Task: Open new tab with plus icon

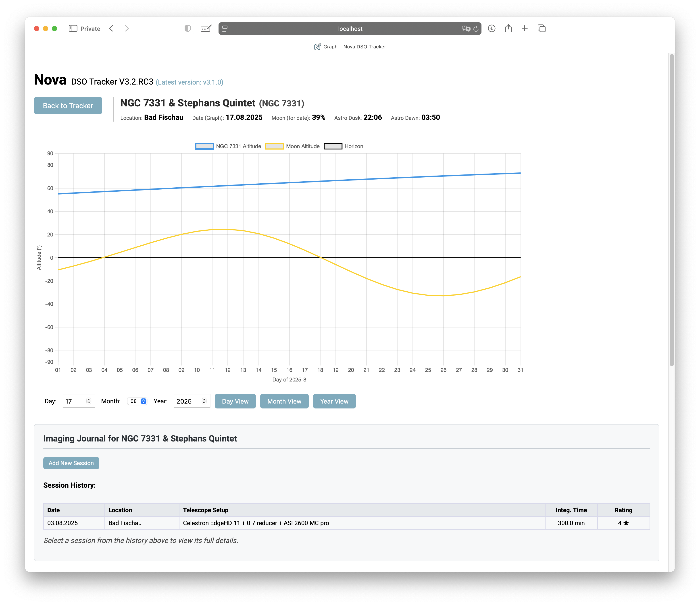Action: [x=524, y=28]
